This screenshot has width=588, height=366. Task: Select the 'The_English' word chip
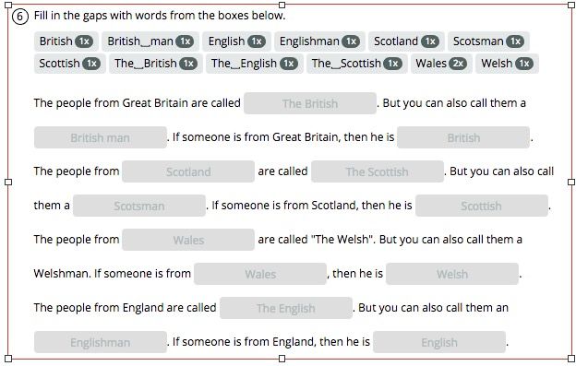254,64
